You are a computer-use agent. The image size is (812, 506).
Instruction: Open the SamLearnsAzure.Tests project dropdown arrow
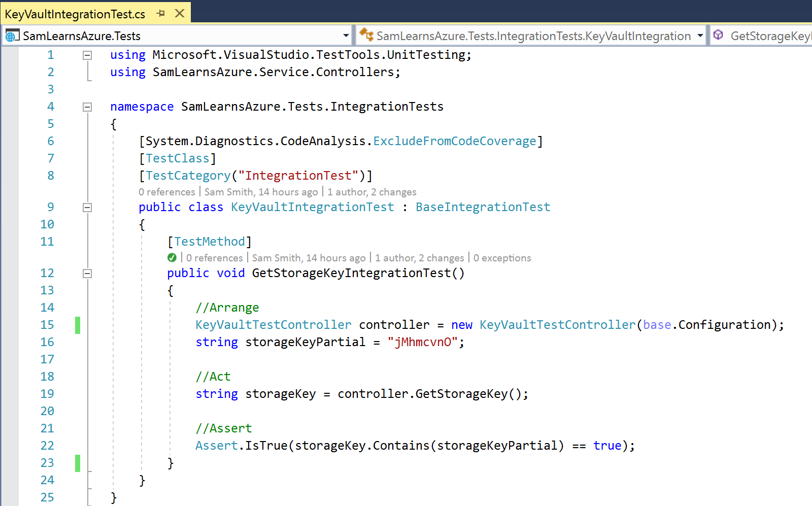click(x=346, y=36)
